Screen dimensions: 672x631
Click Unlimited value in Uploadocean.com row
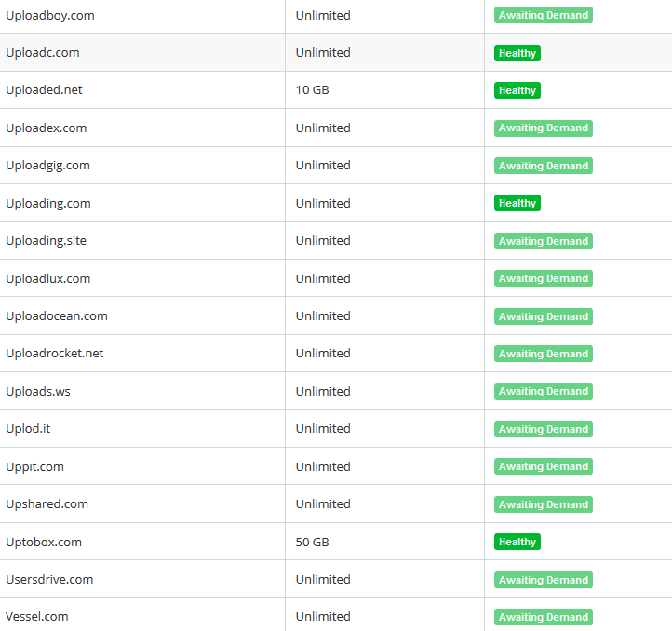tap(323, 315)
